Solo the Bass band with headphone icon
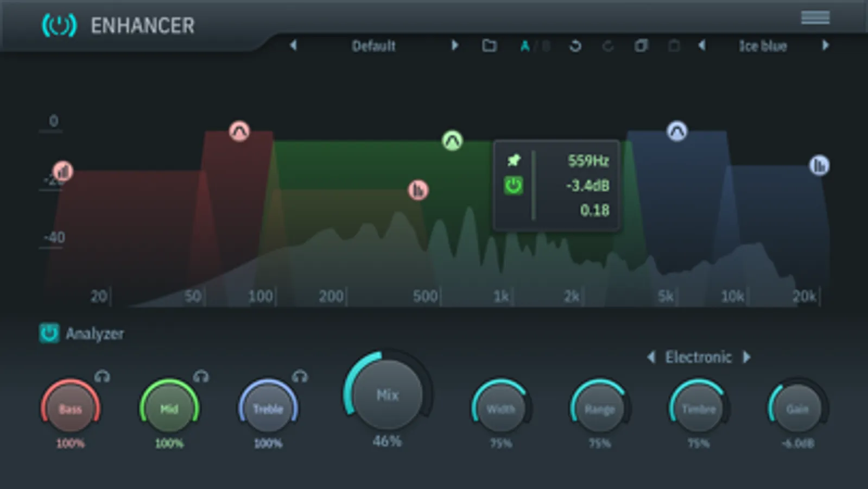This screenshot has width=868, height=489. click(x=102, y=376)
